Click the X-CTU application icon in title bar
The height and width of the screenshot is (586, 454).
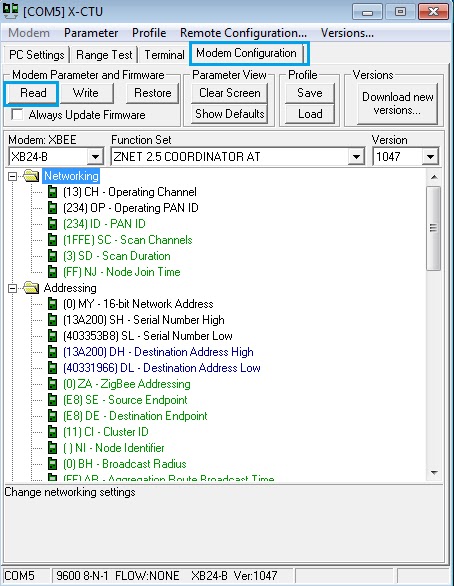point(10,11)
